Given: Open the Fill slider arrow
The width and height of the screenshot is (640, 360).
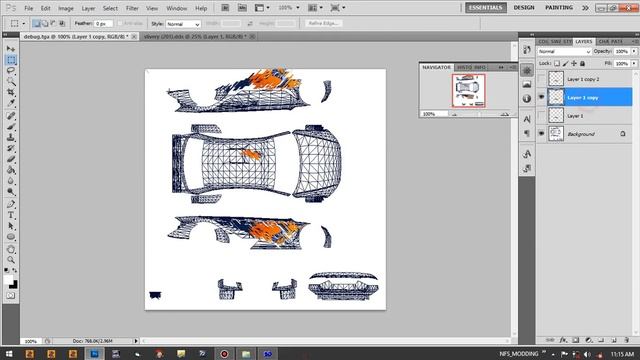Looking at the screenshot, I should 634,64.
